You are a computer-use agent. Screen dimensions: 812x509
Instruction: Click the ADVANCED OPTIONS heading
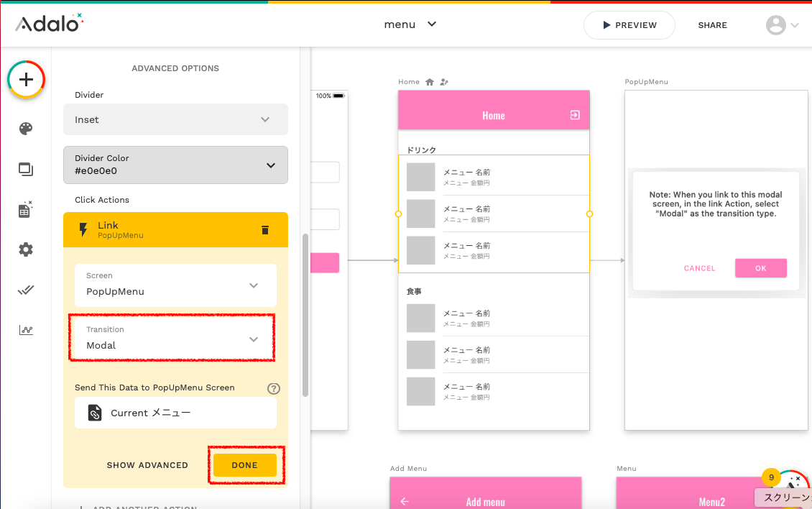[175, 68]
